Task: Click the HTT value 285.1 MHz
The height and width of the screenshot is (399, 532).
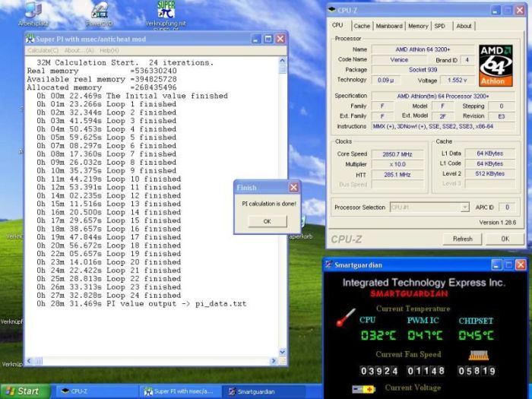Action: (397, 175)
